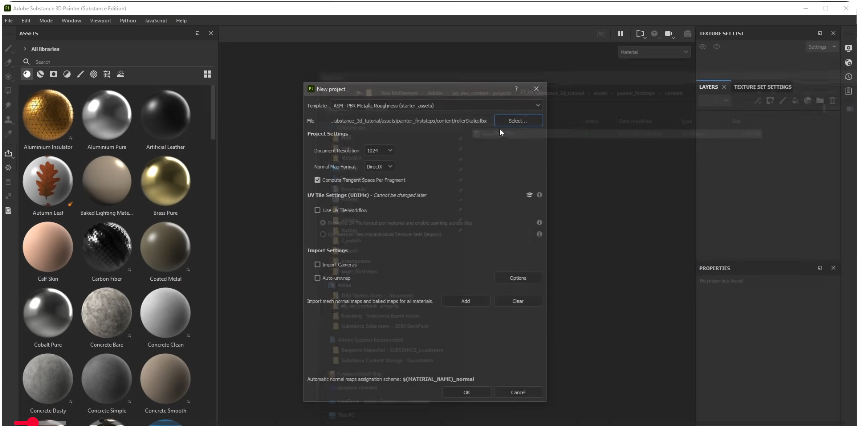This screenshot has height=426, width=859.
Task: Open Display settings icon in right dock
Action: (849, 49)
